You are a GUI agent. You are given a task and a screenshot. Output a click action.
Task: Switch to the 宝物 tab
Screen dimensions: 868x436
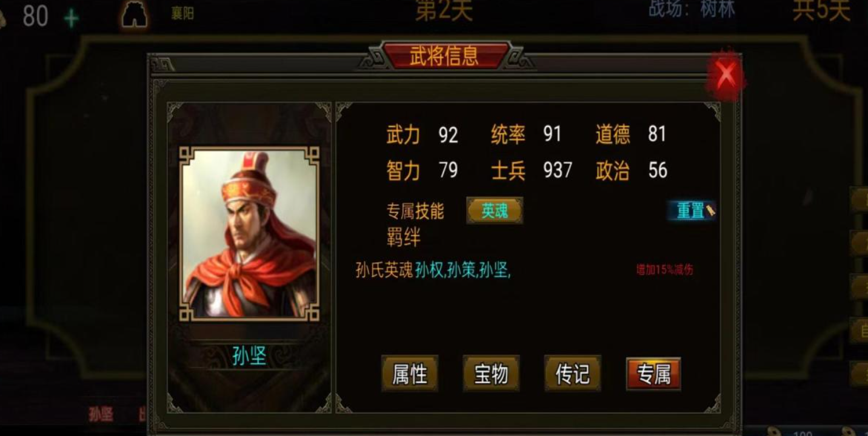coord(491,374)
